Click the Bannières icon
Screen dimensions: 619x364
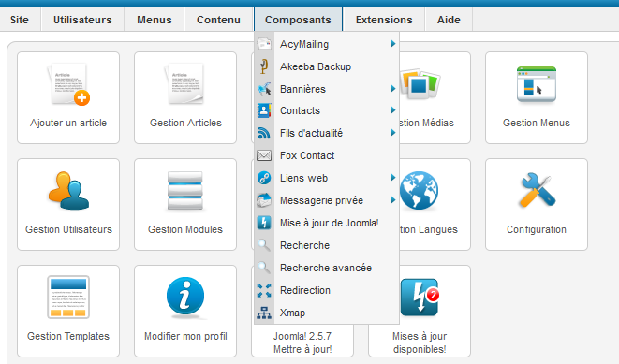264,89
